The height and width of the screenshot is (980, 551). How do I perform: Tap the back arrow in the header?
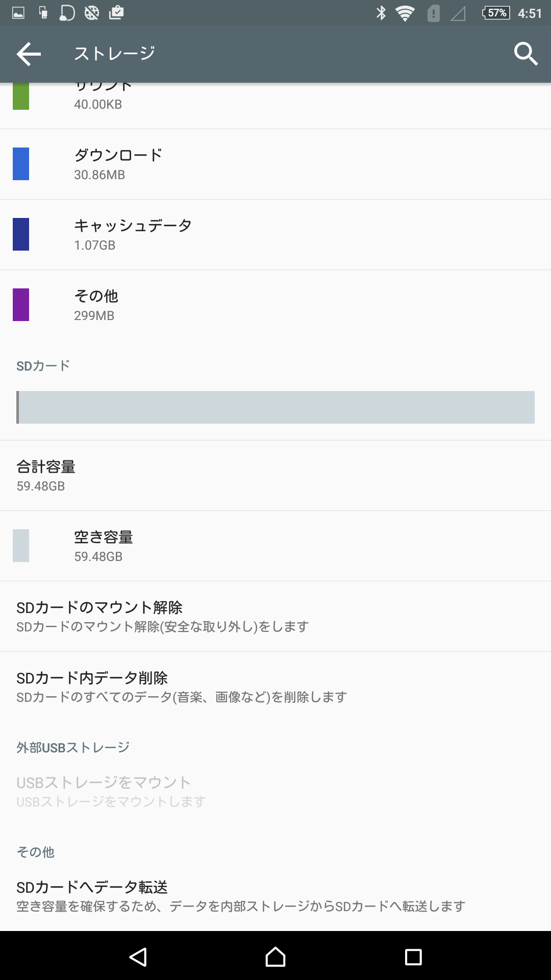click(29, 54)
